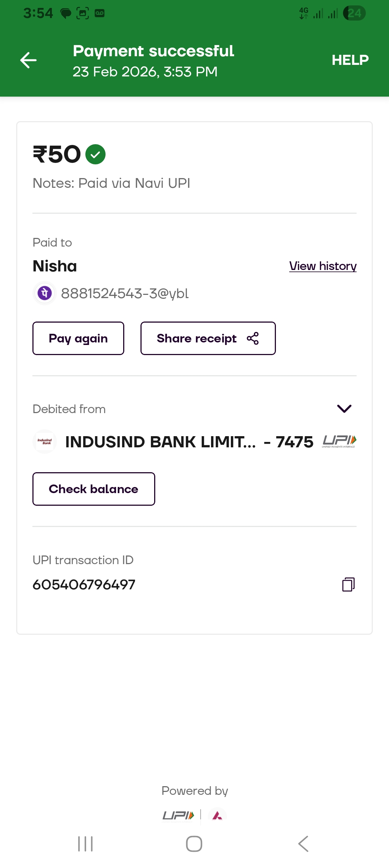Tap the transaction ID number 605406796497

pos(84,585)
